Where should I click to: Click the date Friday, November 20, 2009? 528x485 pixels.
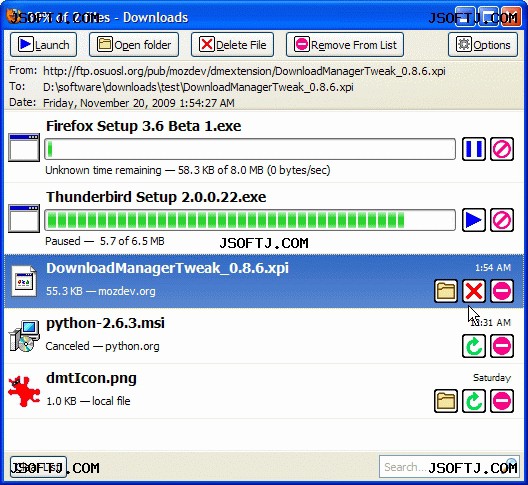(x=139, y=103)
